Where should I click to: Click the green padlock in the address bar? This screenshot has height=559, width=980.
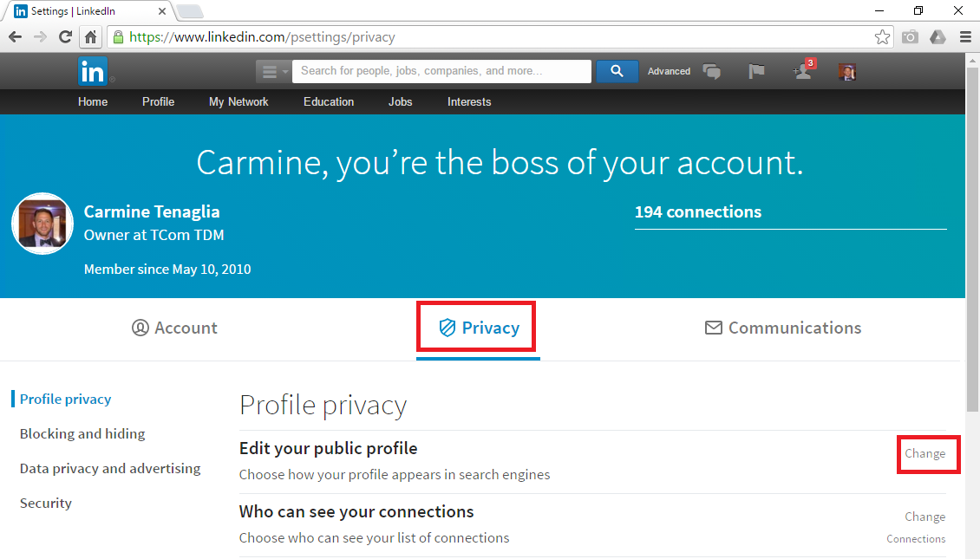(118, 37)
